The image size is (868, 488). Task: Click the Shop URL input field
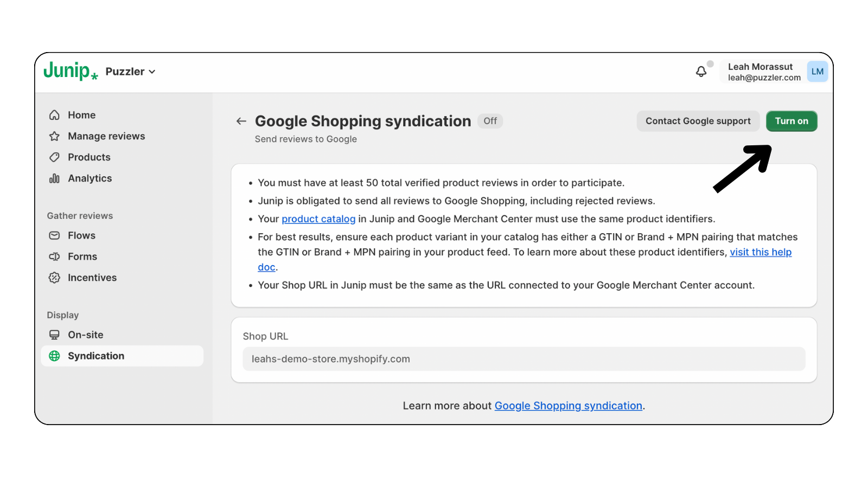[524, 359]
